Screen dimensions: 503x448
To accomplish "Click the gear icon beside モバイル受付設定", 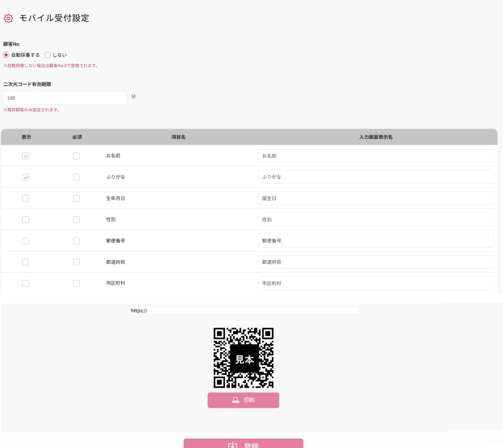I will [x=8, y=19].
